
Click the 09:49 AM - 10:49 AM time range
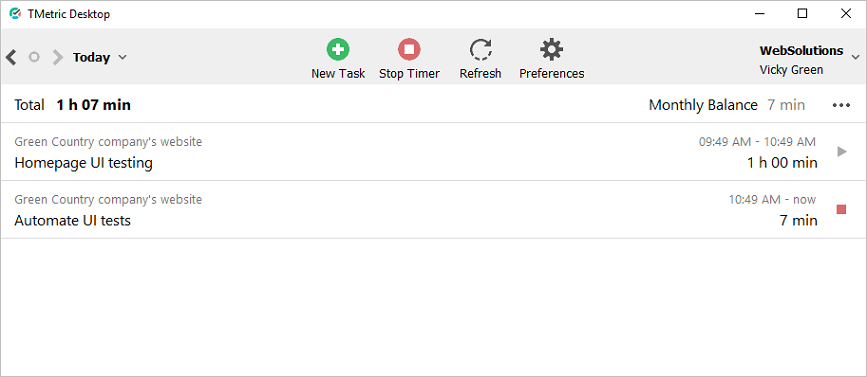click(x=757, y=142)
